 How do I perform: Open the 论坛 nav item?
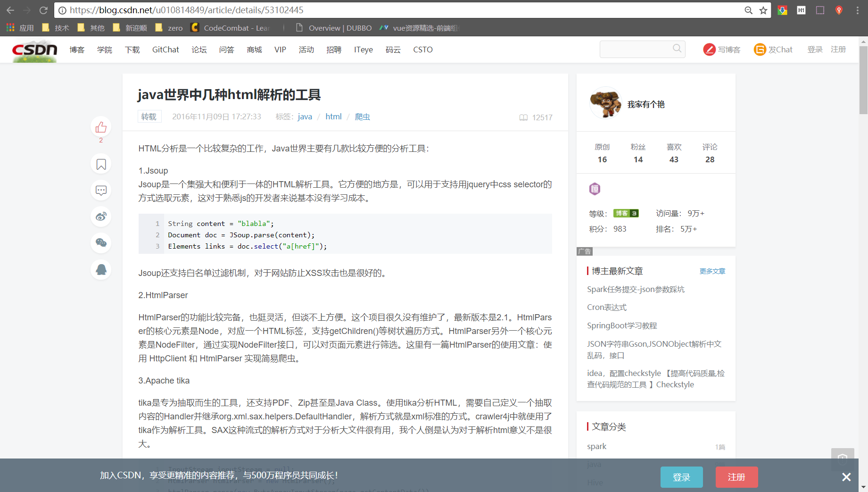pyautogui.click(x=199, y=50)
